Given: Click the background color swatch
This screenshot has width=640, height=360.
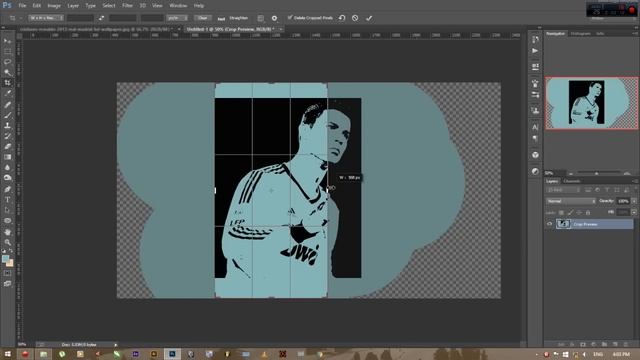Looking at the screenshot, I should tap(9, 263).
